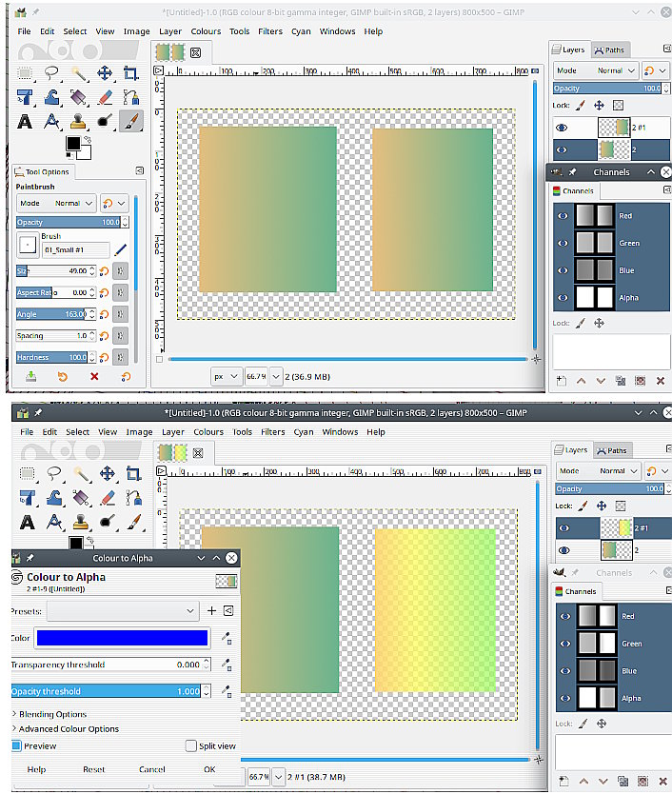The image size is (672, 794).
Task: Click the blue Color swatch in Colour to Alpha
Action: tap(122, 638)
